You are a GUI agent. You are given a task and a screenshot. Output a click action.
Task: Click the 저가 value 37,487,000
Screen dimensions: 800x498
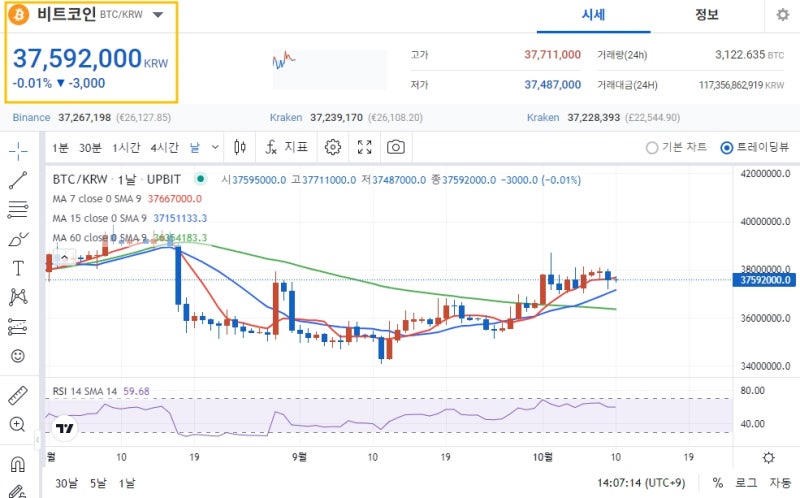553,85
